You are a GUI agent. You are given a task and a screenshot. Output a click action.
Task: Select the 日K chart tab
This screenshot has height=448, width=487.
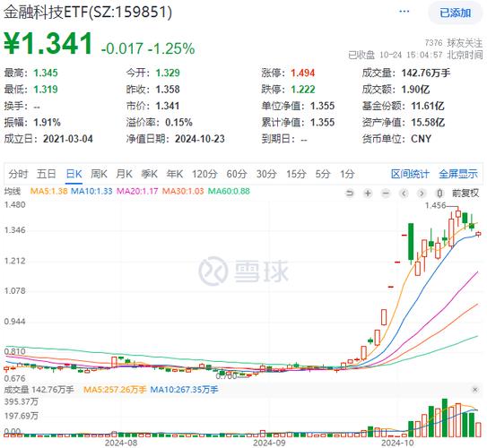tap(74, 174)
